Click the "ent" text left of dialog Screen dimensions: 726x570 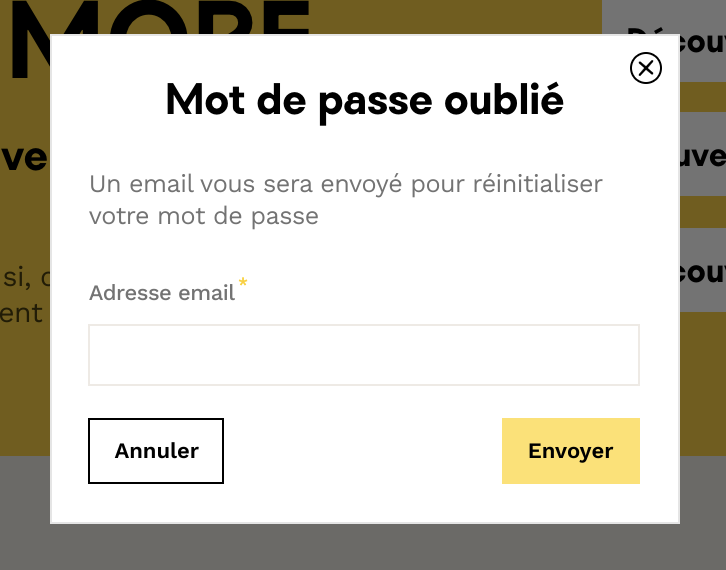pos(22,313)
